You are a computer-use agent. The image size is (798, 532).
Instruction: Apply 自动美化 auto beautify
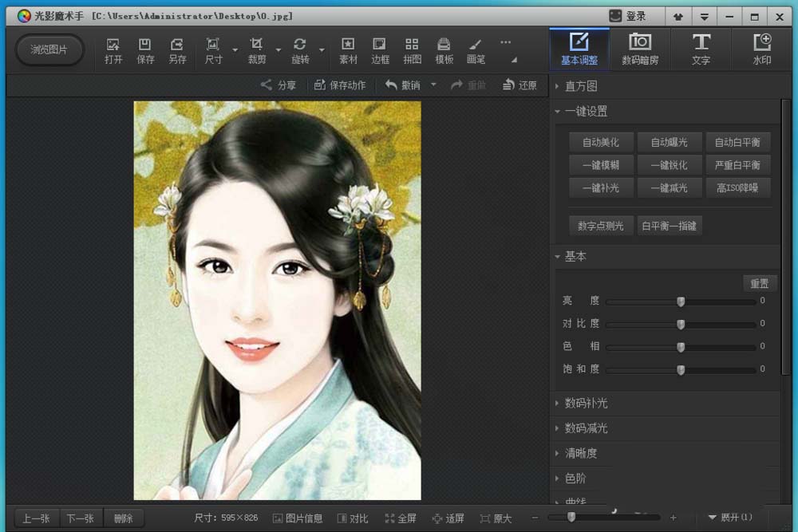click(x=601, y=143)
